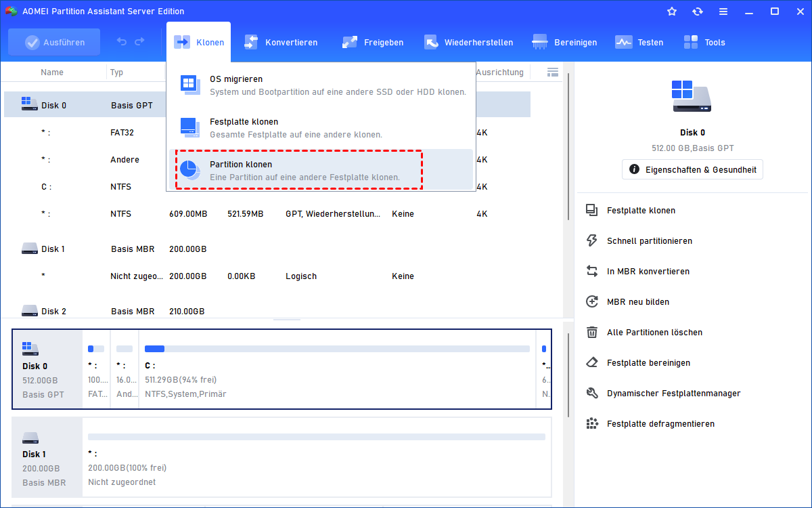
Task: Select Disk 0 tile in disk map
Action: [47, 369]
